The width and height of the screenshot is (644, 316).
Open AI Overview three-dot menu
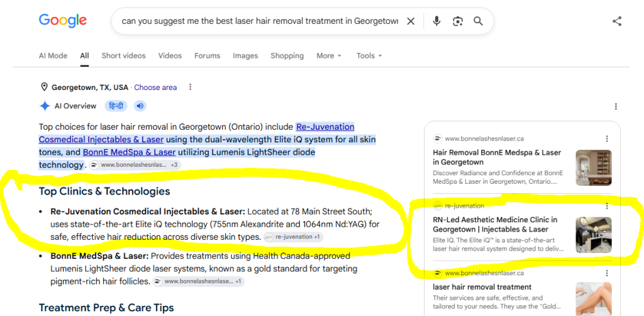tap(616, 106)
